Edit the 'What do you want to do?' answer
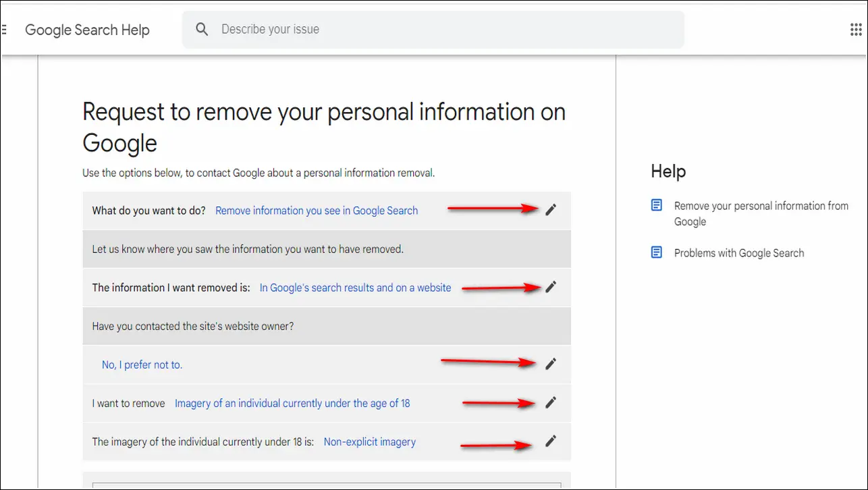The height and width of the screenshot is (490, 868). tap(551, 210)
